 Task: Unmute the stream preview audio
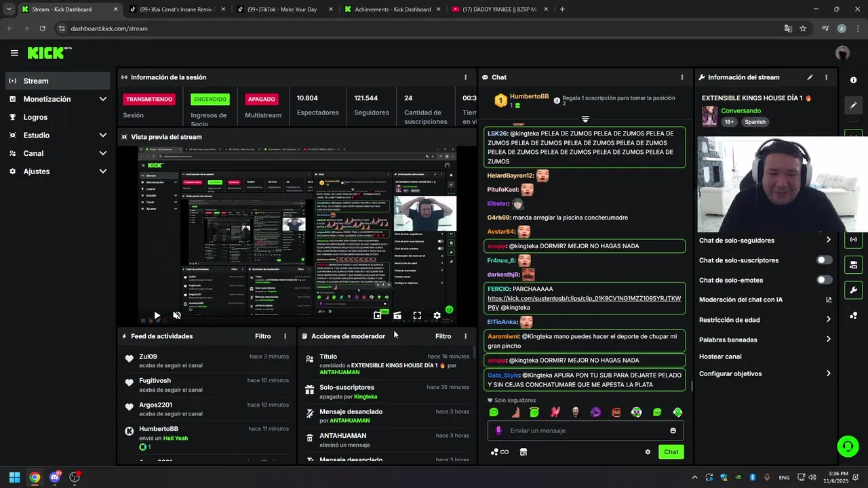tap(177, 315)
